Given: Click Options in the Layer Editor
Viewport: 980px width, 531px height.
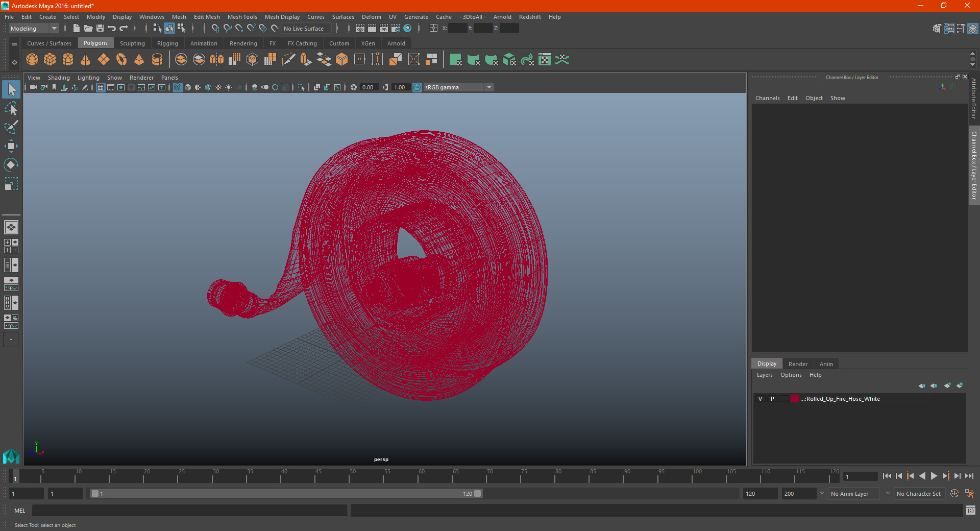Looking at the screenshot, I should (791, 375).
